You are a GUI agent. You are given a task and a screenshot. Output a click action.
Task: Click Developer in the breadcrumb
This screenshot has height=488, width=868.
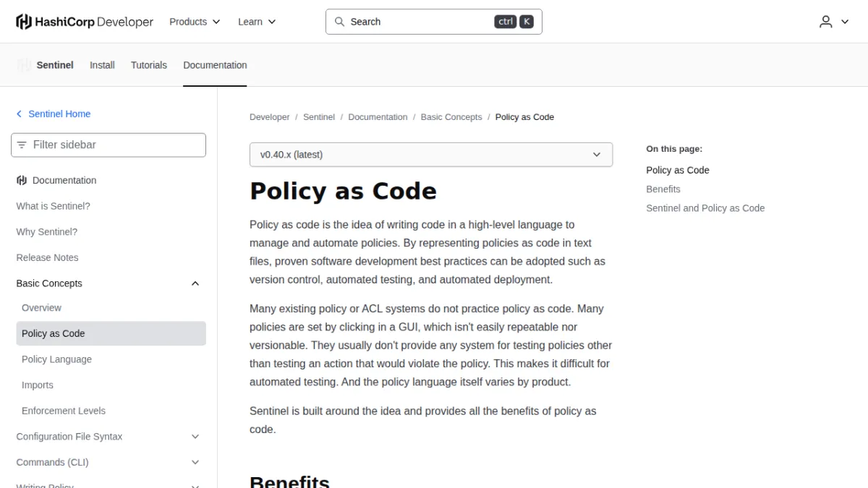270,117
